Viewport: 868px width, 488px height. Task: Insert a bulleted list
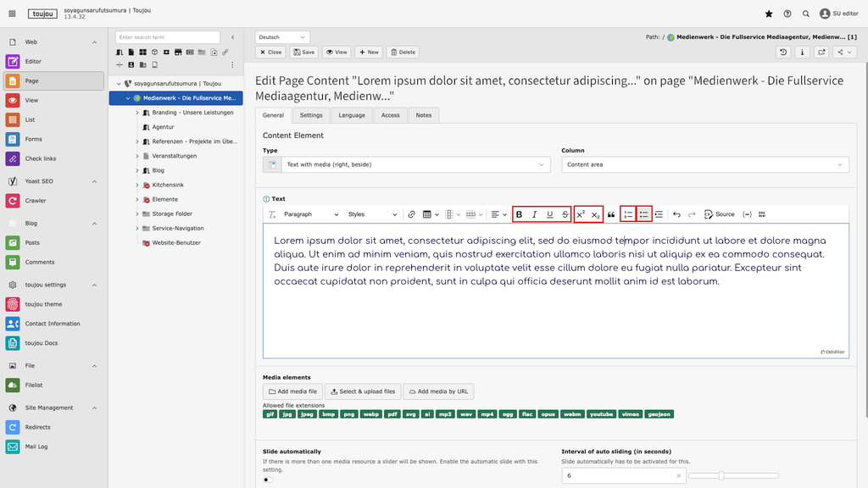pyautogui.click(x=643, y=214)
